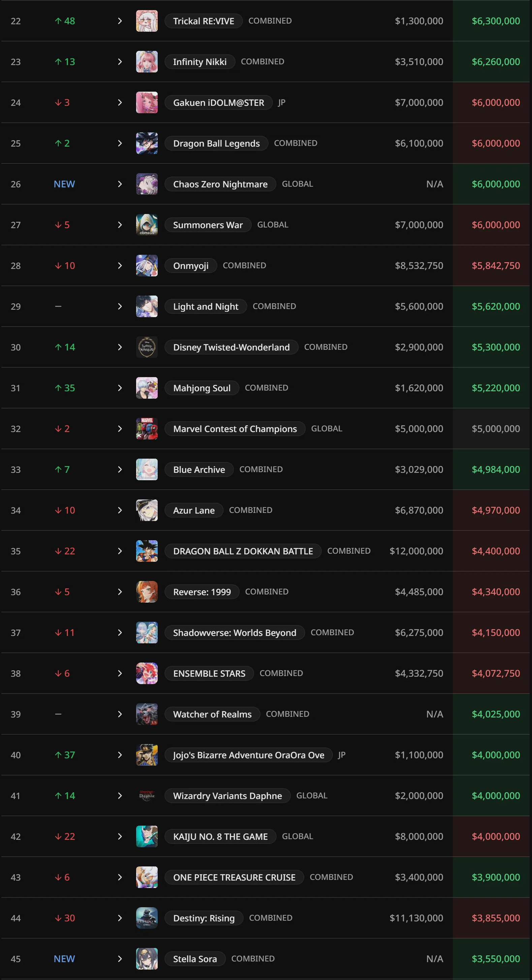Screen dimensions: 532x980
Task: Click the $11,130,000 Destiny: Rising value
Action: pos(416,918)
